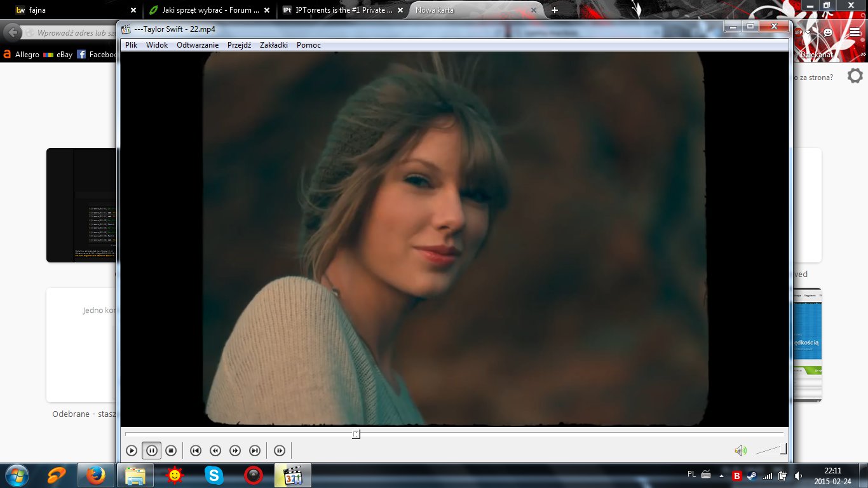868x488 pixels.
Task: Click the seek bar handle
Action: 356,434
